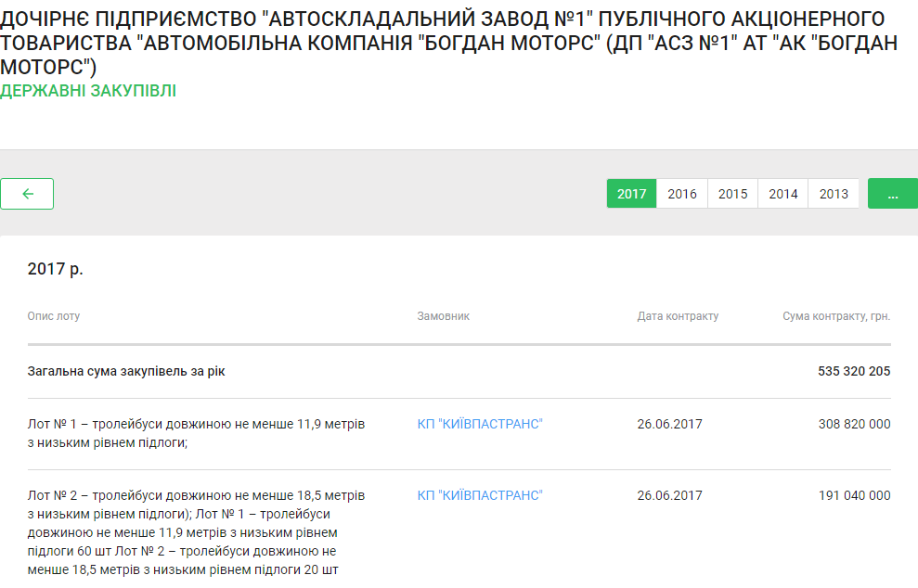
Task: Click the green "ДЕРЖАВНІ ЗАКУПІВЛІ" heading
Action: (x=88, y=91)
